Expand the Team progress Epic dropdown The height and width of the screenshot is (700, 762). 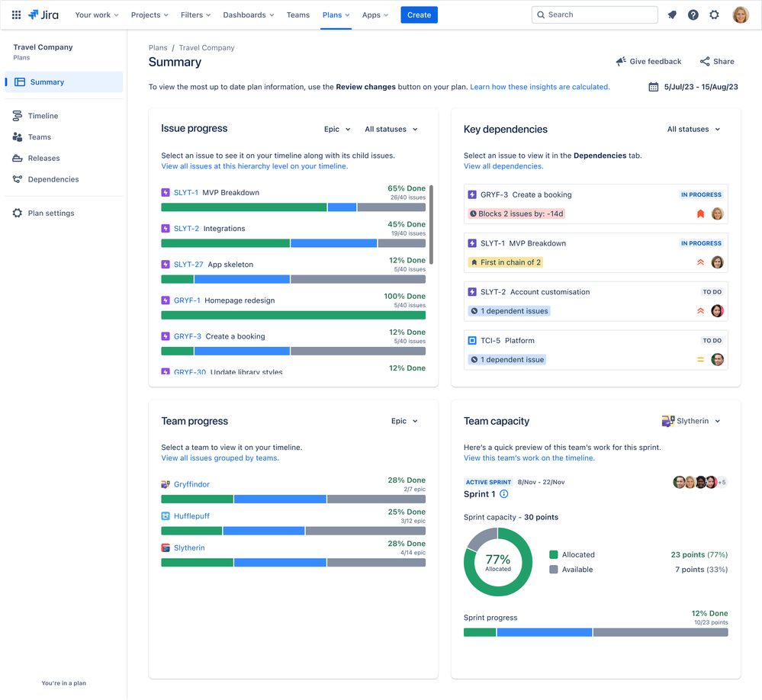click(x=404, y=421)
